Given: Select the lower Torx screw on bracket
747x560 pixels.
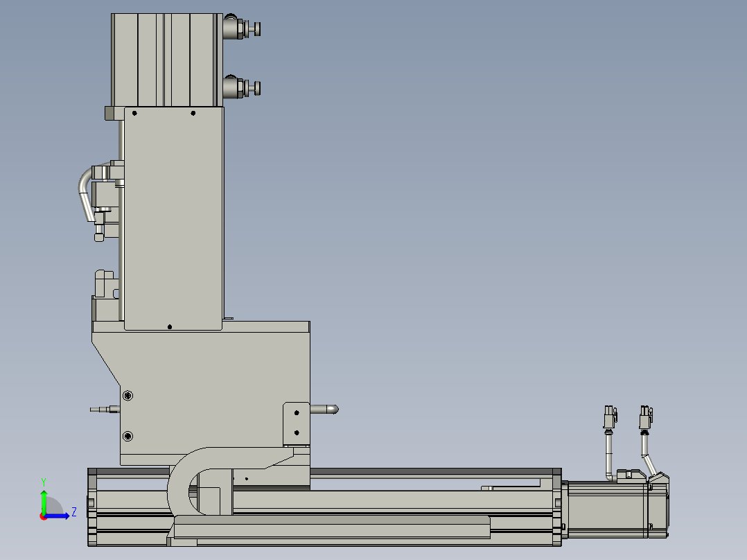Looking at the screenshot, I should (128, 436).
